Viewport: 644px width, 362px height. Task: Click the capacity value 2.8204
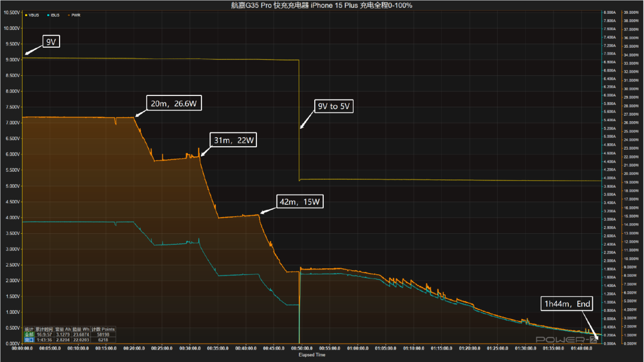point(63,340)
